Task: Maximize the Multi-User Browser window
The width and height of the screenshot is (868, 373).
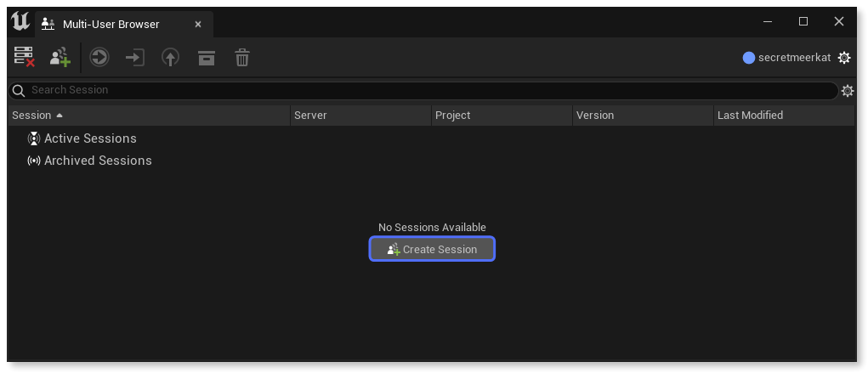Action: (803, 21)
